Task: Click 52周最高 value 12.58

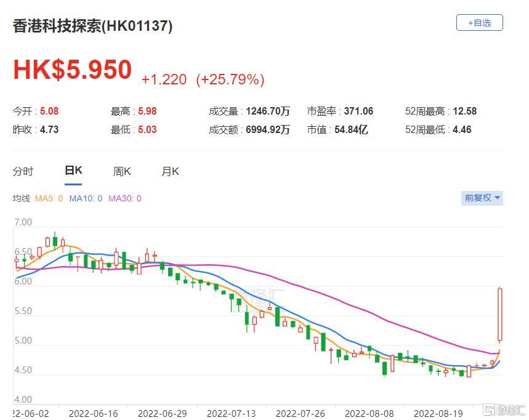Action: [464, 111]
